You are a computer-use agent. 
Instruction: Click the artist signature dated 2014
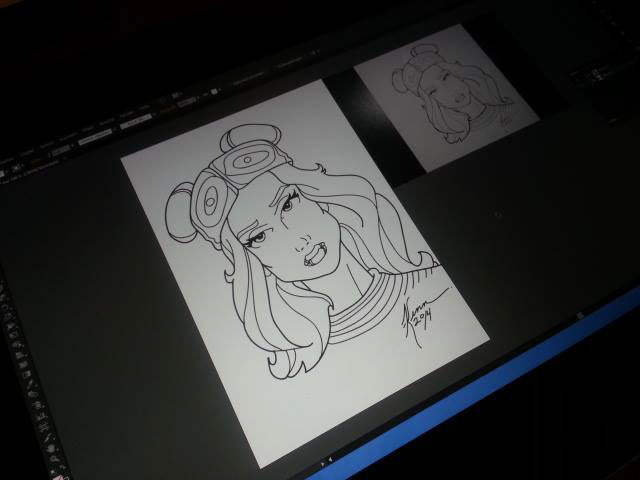pyautogui.click(x=424, y=319)
